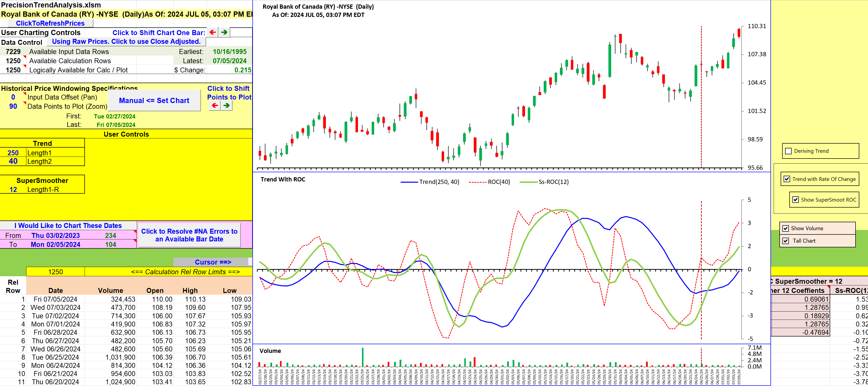Click the Manual <= Set Chart button
The height and width of the screenshot is (387, 868).
click(x=154, y=100)
